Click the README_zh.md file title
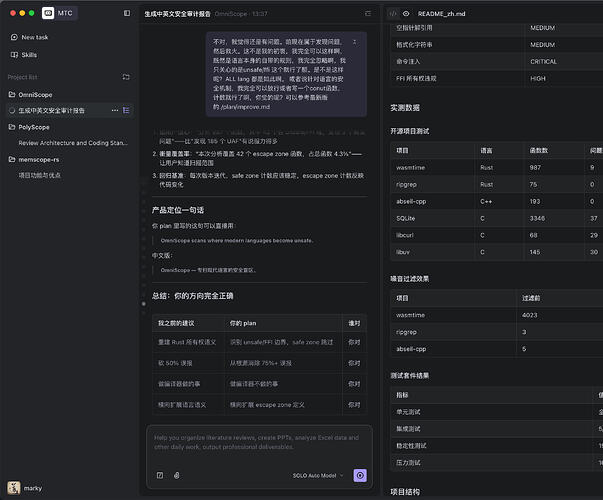The image size is (603, 500). click(441, 14)
